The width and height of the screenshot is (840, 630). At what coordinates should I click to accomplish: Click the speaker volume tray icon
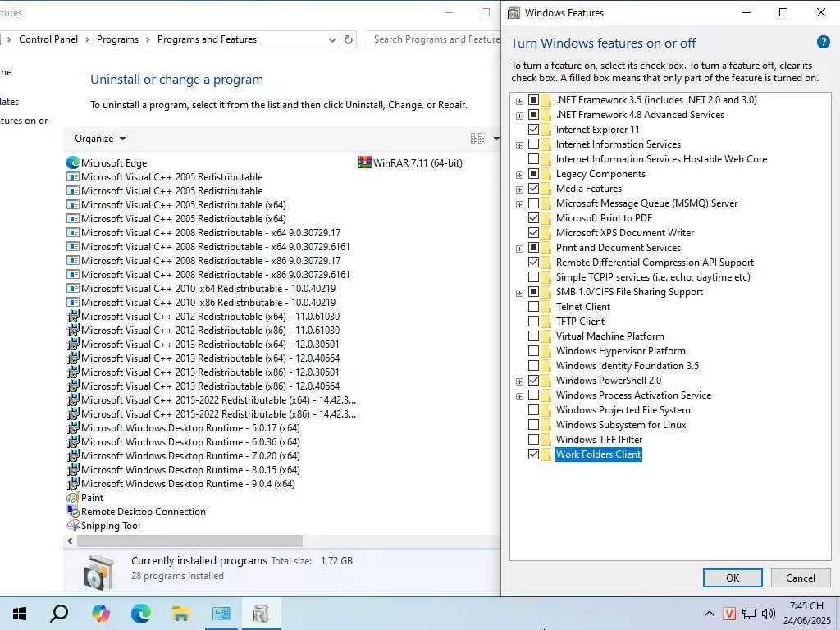(x=768, y=614)
